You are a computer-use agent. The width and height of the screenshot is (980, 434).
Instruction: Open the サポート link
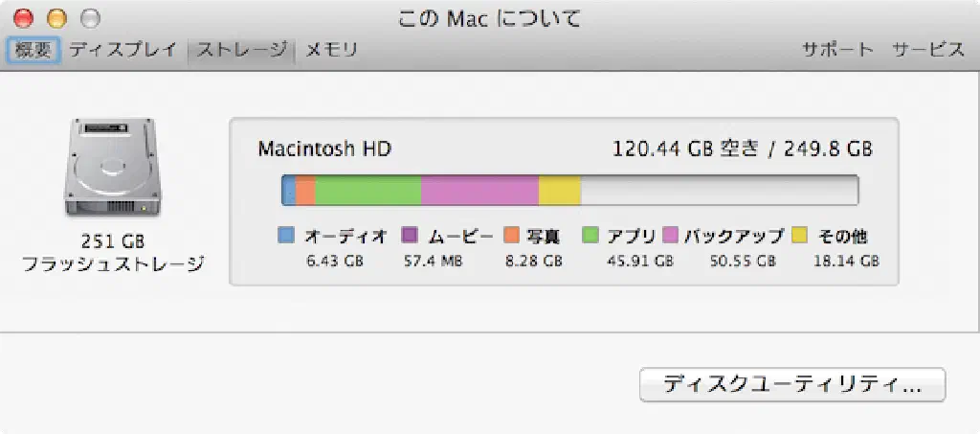point(837,50)
